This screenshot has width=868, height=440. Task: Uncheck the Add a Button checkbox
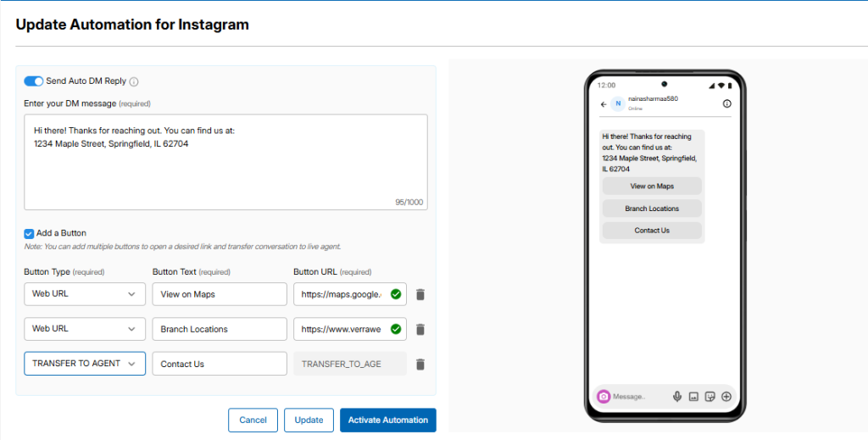(x=29, y=233)
